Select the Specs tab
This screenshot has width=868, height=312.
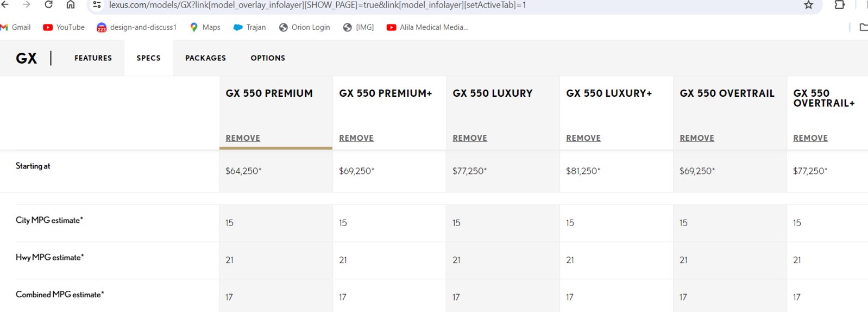[x=148, y=58]
